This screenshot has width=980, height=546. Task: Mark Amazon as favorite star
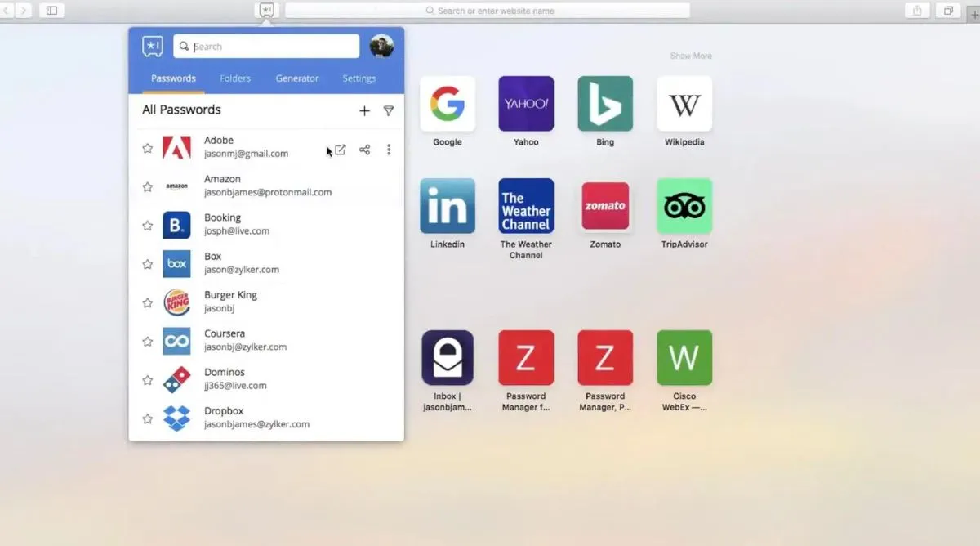coord(148,187)
